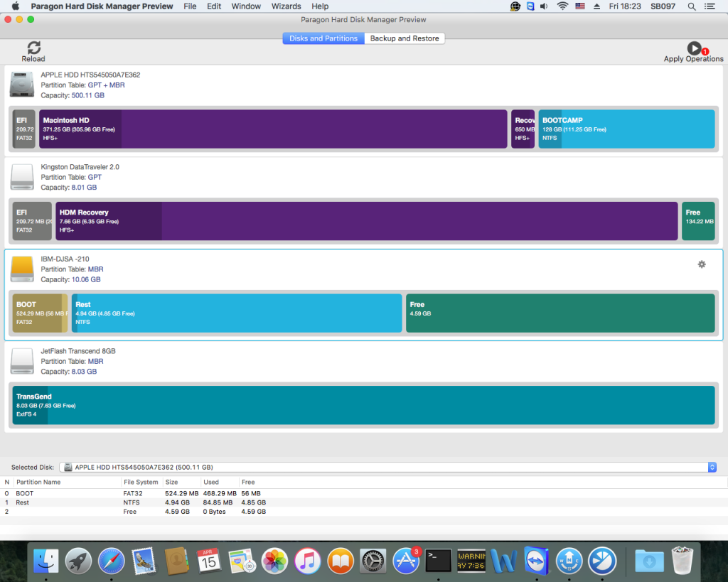
Task: Switch to Disks and Partitions tab
Action: (323, 38)
